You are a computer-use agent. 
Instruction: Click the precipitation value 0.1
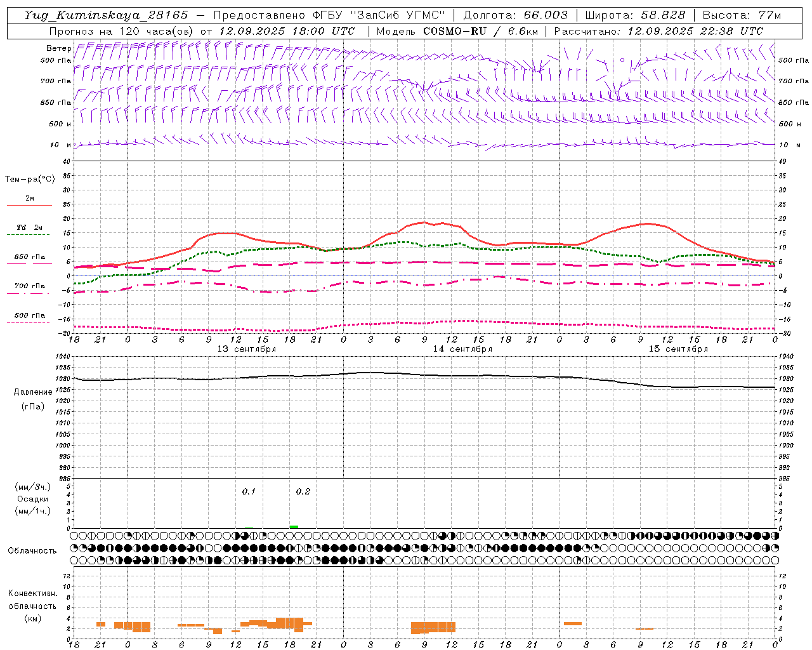point(249,491)
